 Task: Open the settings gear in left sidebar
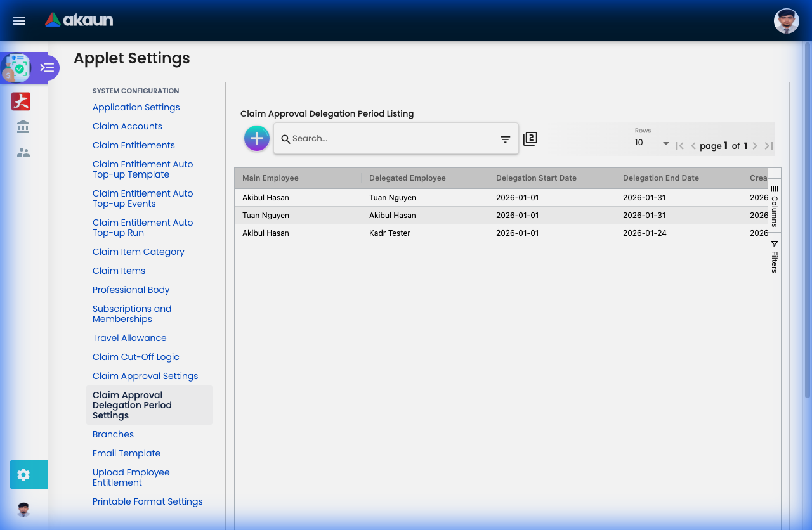pos(24,475)
